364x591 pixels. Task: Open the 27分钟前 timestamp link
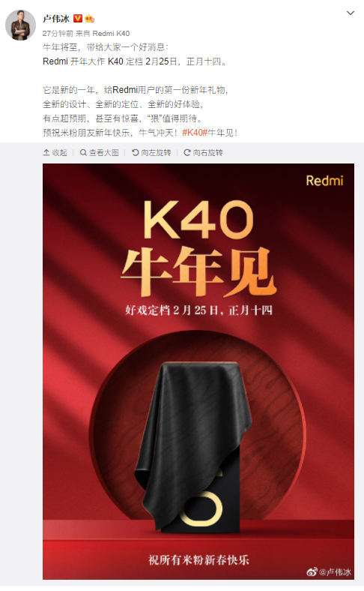pos(58,34)
